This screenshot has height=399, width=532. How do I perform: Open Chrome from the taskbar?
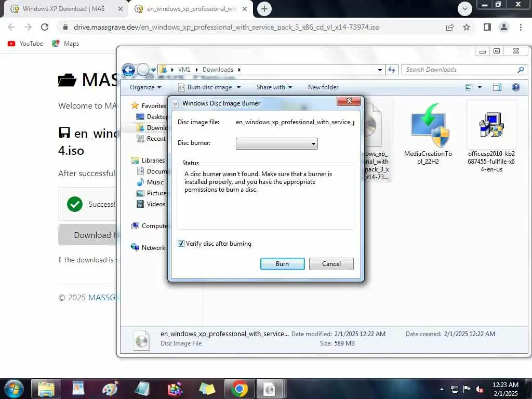(239, 389)
